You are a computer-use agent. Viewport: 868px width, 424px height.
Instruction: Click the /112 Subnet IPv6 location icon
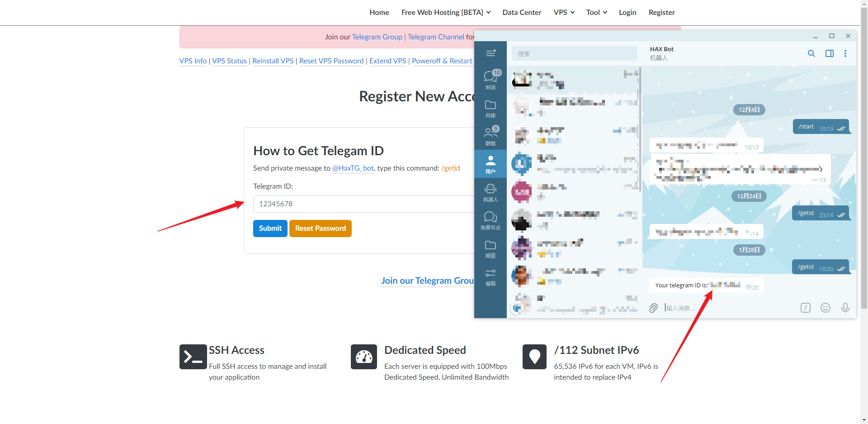pos(535,357)
